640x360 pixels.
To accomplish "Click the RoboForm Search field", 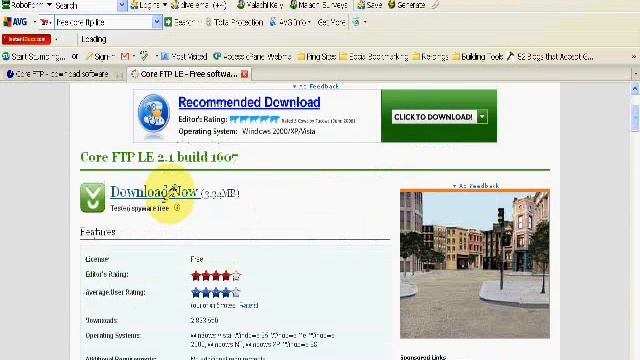I will (86, 5).
